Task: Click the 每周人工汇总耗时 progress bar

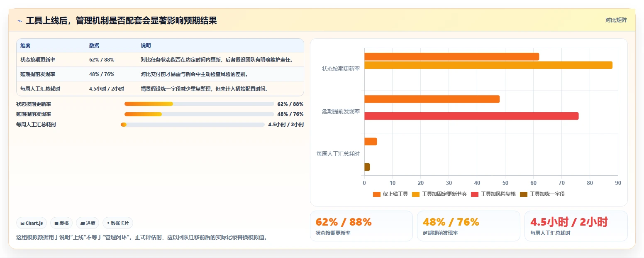Action: 193,125
